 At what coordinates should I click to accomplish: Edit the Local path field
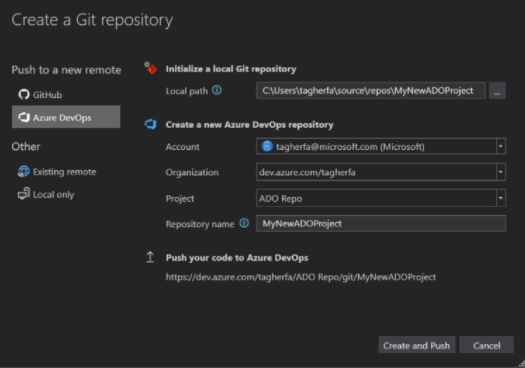click(x=371, y=90)
